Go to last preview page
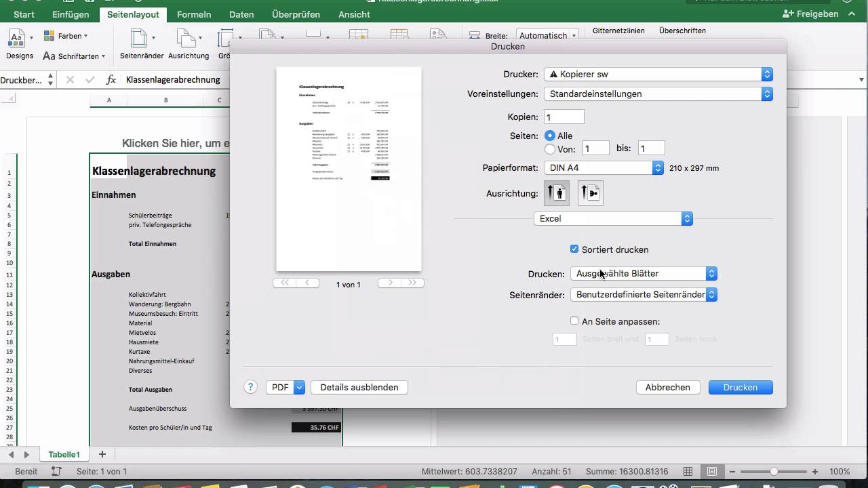Screen dimensions: 868x488 413,283
